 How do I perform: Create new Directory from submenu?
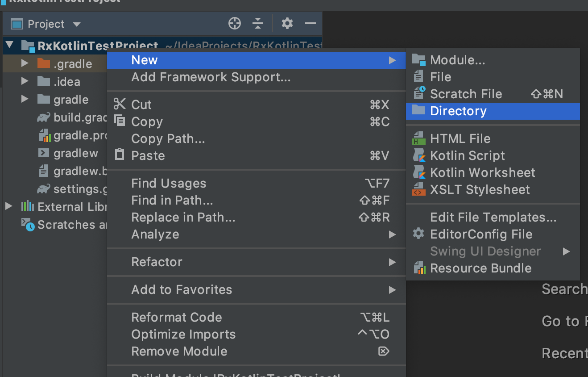coord(493,111)
